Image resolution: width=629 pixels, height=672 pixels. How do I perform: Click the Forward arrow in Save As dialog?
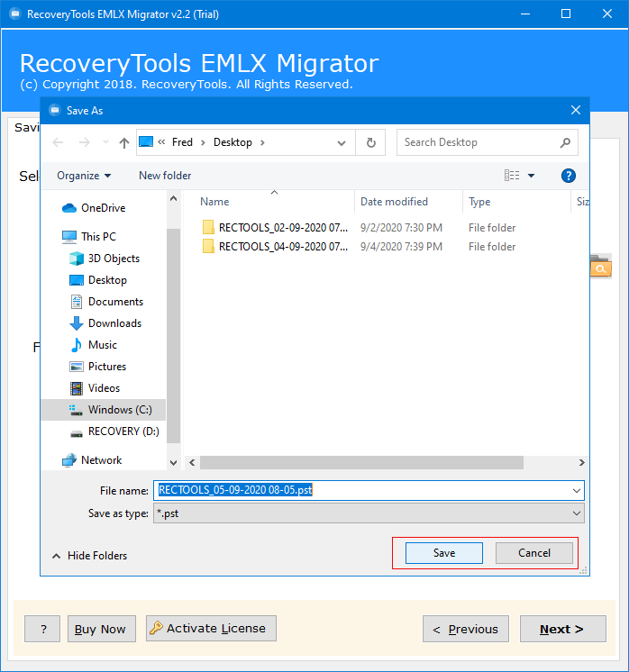[85, 142]
